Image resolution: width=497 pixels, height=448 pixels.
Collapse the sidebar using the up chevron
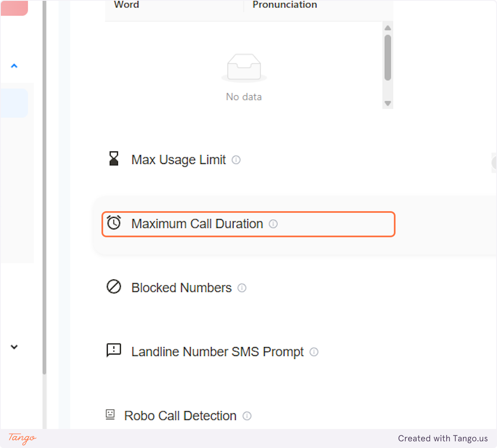click(x=14, y=65)
